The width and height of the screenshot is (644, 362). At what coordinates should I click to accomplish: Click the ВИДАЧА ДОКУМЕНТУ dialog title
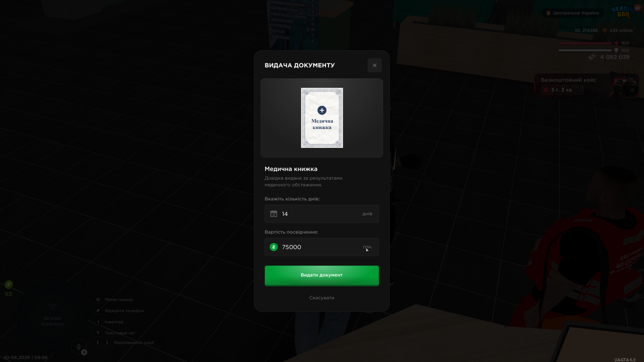pos(299,65)
